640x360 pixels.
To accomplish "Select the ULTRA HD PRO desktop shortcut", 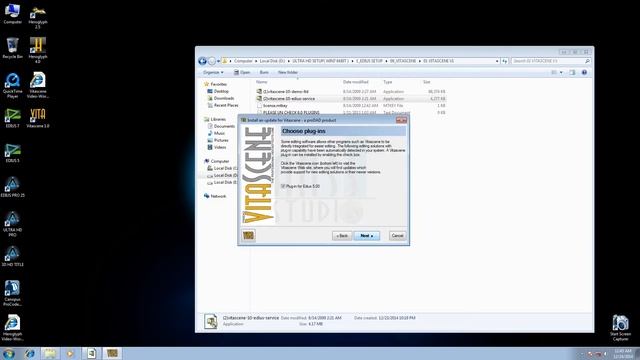I will (x=12, y=224).
